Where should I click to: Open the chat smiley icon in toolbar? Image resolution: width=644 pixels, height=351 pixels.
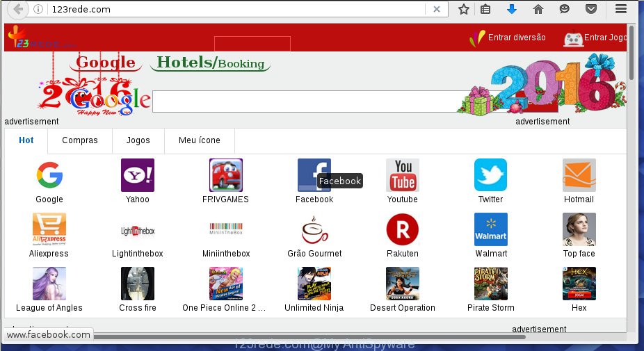pyautogui.click(x=565, y=9)
